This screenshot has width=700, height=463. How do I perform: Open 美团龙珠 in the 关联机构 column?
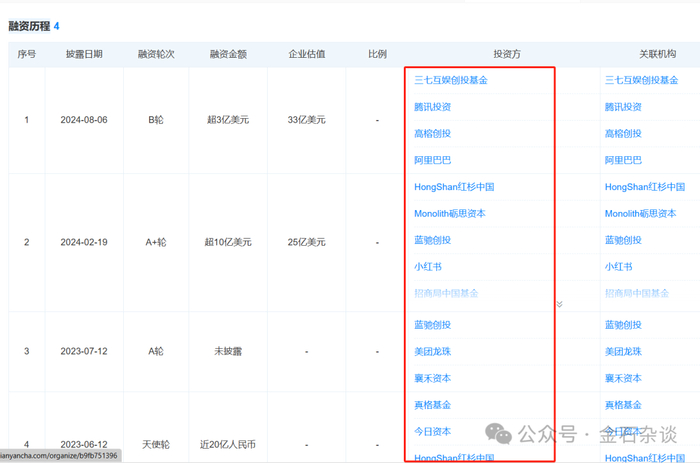pyautogui.click(x=623, y=352)
